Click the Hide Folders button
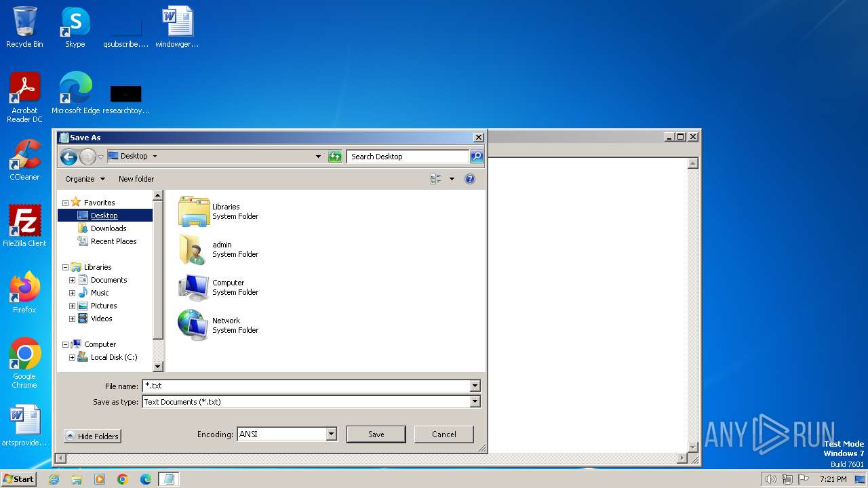The height and width of the screenshot is (488, 868). tap(92, 436)
